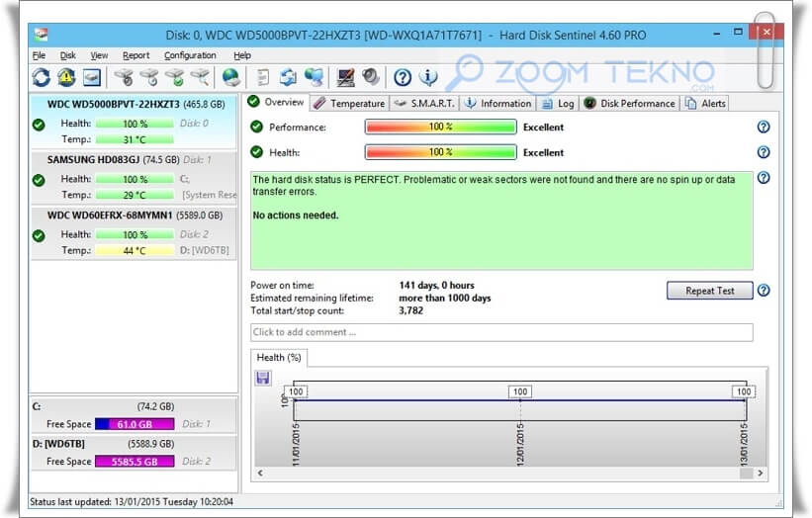Click the 'Status last updated' status bar text
The width and height of the screenshot is (812, 518).
(x=132, y=502)
